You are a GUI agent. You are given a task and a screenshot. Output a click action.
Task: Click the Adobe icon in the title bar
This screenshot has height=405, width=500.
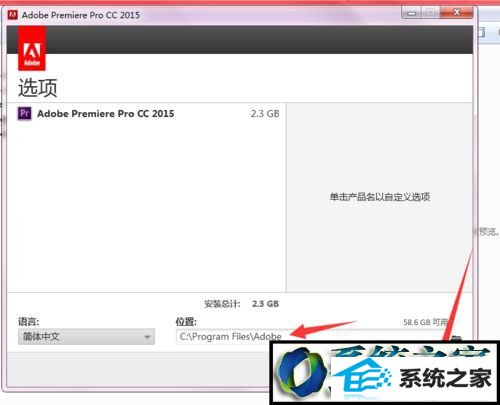(x=12, y=15)
